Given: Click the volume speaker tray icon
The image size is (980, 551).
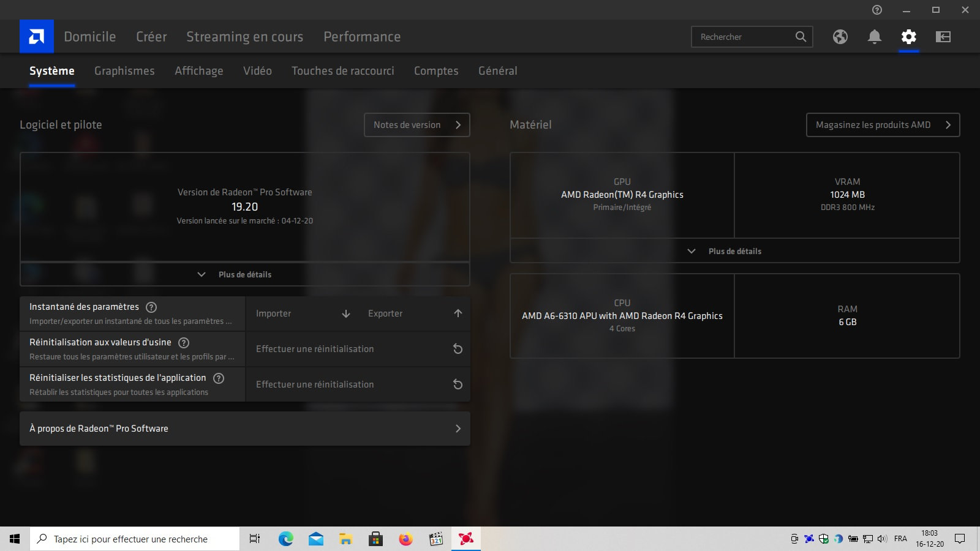Looking at the screenshot, I should pos(882,539).
